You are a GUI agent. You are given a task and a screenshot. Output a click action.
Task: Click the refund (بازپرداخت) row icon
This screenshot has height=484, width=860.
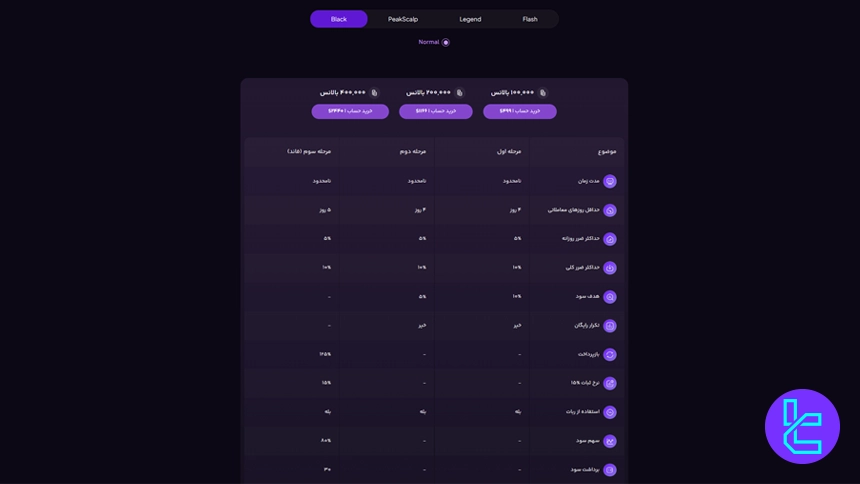610,354
